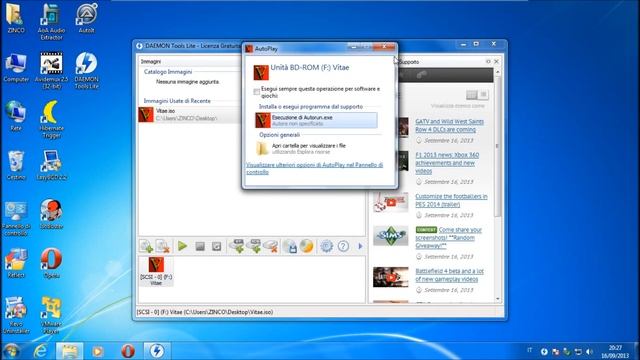This screenshot has height=360, width=640.
Task: Click the Help question mark icon
Action: (x=343, y=246)
